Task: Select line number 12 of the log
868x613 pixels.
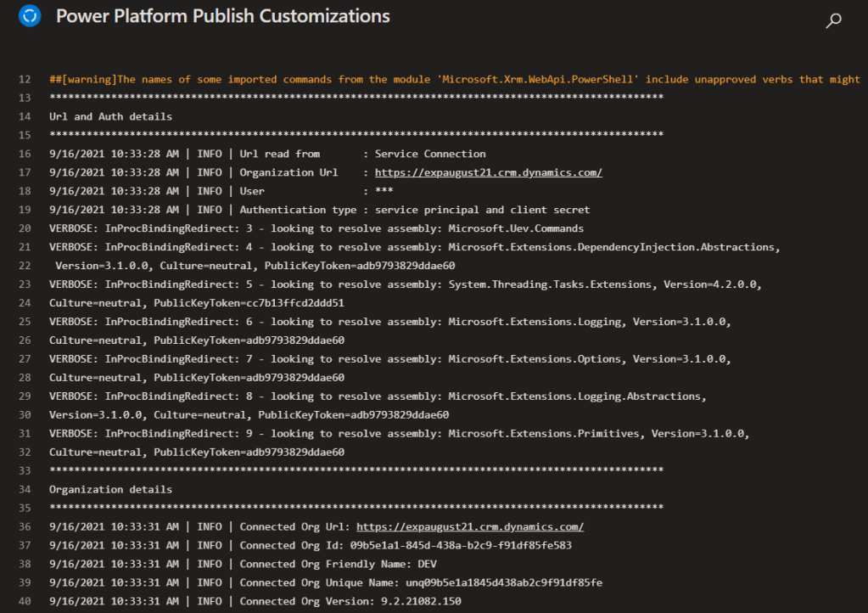Action: tap(24, 79)
